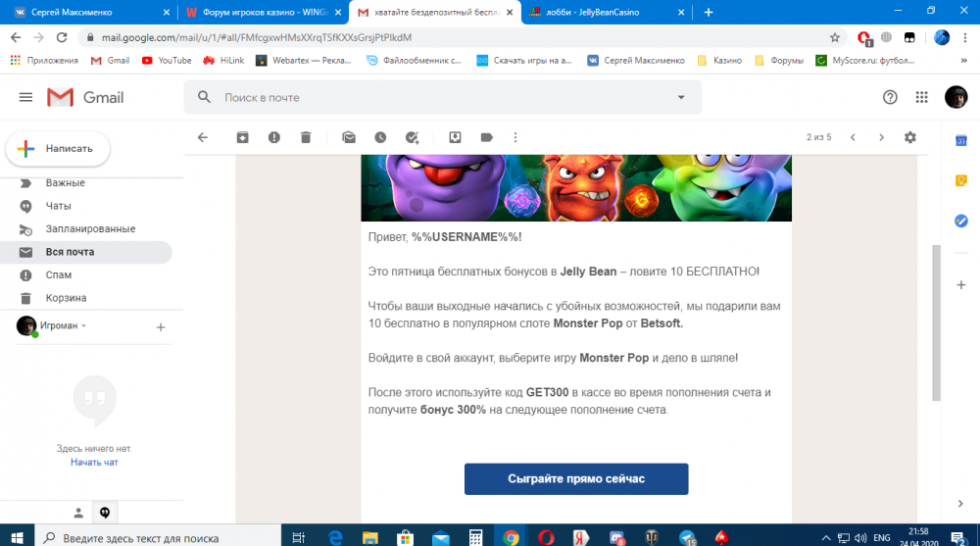
Task: Switch to the лобби - JellyBeanCasino tab
Action: tap(607, 12)
